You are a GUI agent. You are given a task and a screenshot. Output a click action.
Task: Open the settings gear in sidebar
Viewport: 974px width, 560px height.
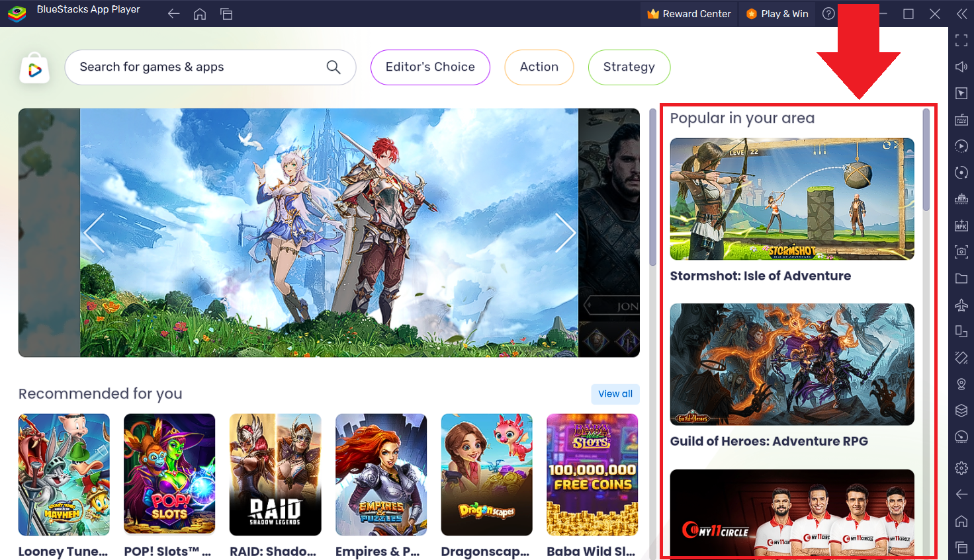961,468
